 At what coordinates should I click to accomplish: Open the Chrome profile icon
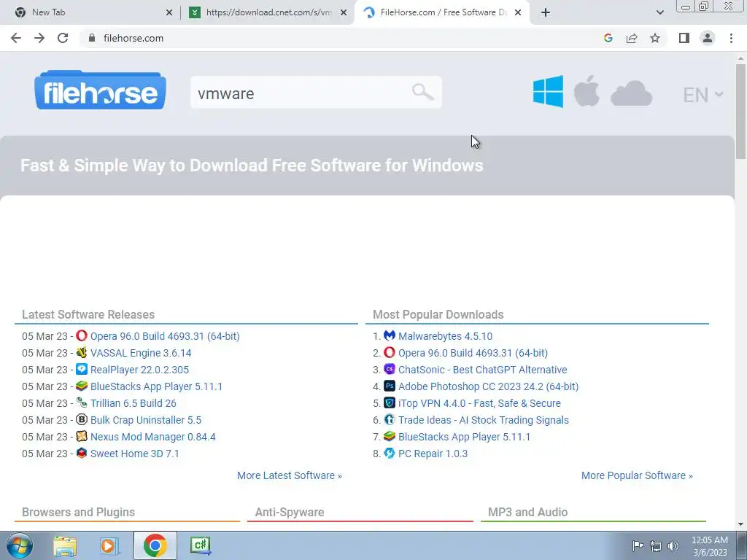pyautogui.click(x=708, y=38)
